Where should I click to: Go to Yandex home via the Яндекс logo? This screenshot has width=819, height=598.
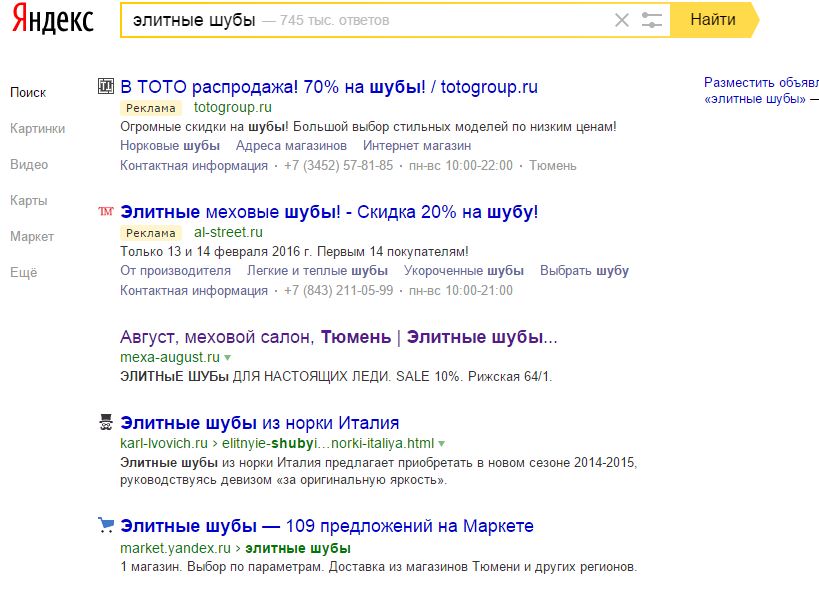pos(53,19)
